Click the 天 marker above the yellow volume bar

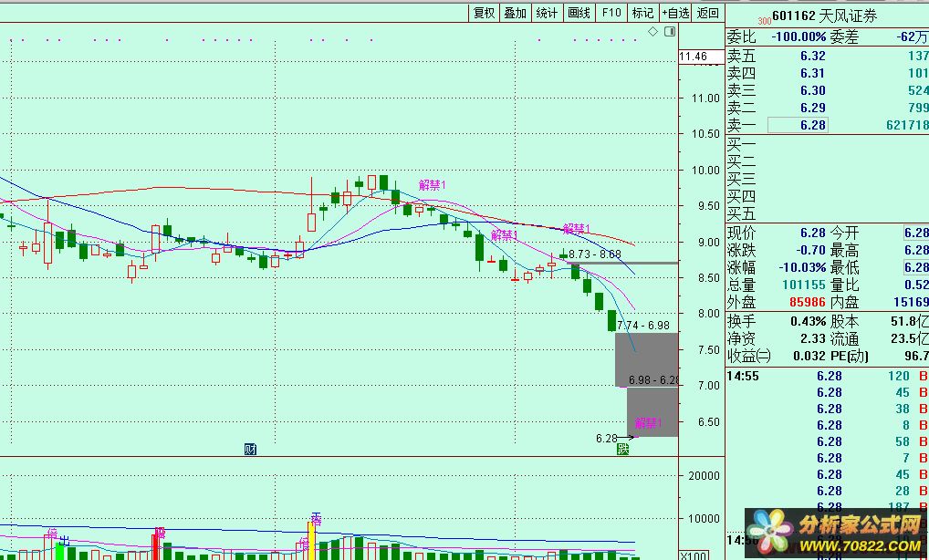click(x=316, y=519)
